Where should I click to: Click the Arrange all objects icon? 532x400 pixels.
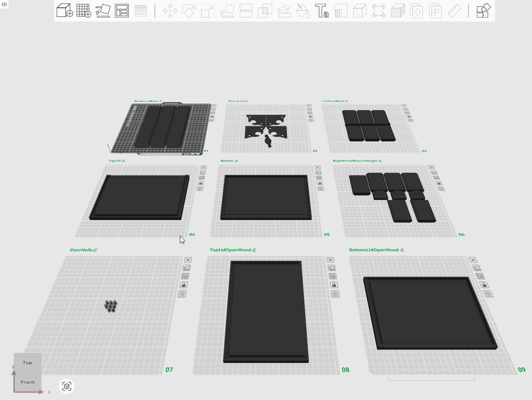tap(122, 11)
